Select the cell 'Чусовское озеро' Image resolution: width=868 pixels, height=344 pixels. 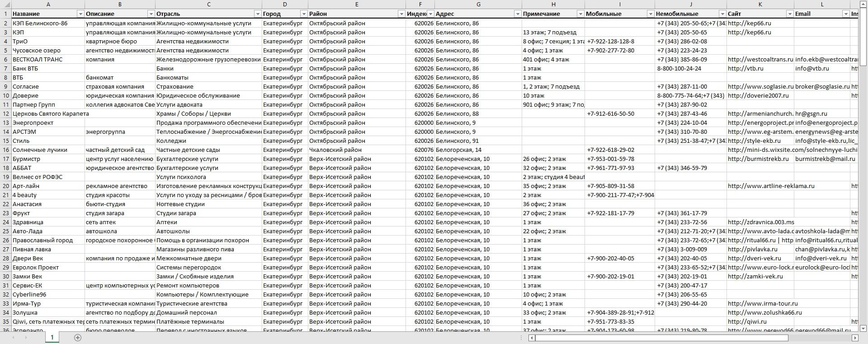click(48, 50)
